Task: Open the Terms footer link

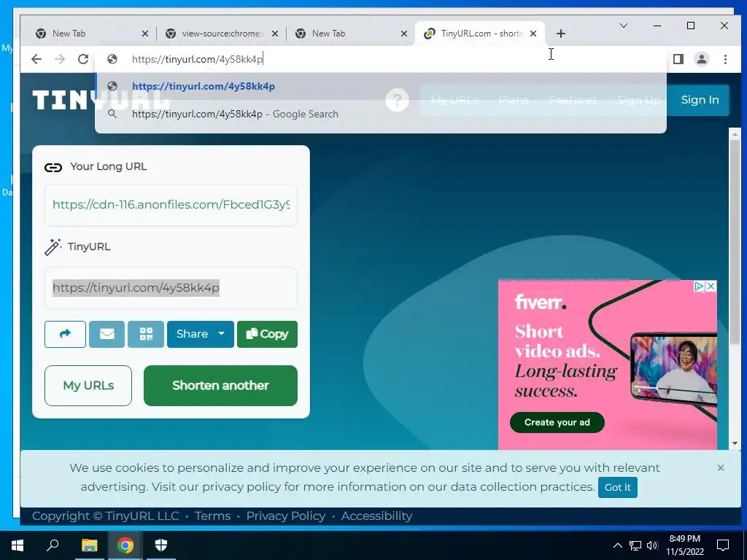Action: point(212,516)
